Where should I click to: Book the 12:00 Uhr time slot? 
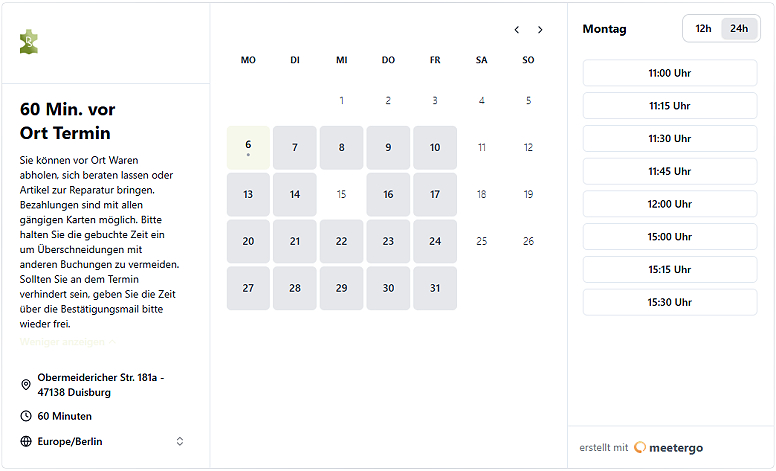(670, 204)
